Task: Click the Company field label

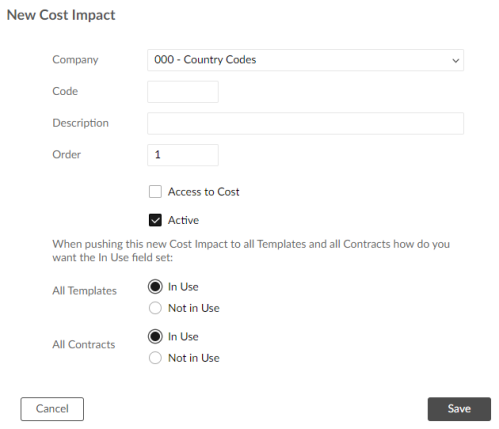Action: (x=75, y=60)
